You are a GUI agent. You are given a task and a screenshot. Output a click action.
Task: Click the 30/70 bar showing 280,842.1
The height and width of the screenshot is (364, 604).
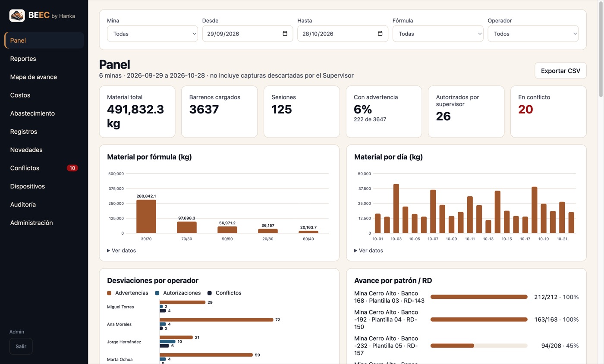point(146,217)
